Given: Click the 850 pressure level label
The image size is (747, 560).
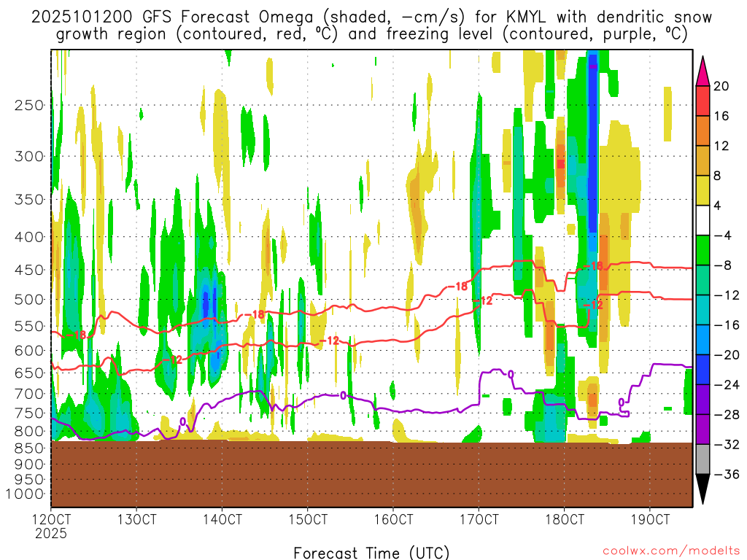Looking at the screenshot, I should (29, 448).
